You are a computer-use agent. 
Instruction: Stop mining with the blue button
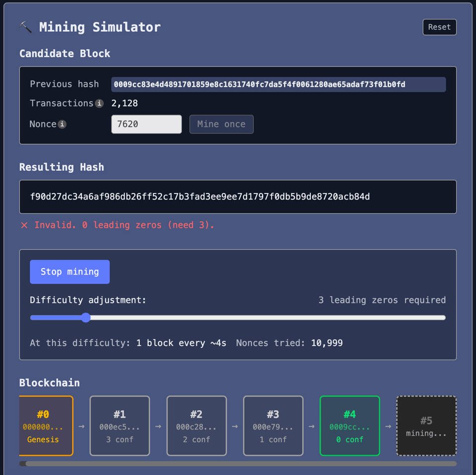coord(69,271)
